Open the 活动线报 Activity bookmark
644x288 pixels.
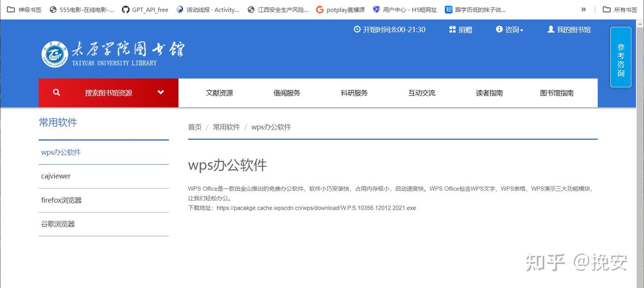click(208, 9)
